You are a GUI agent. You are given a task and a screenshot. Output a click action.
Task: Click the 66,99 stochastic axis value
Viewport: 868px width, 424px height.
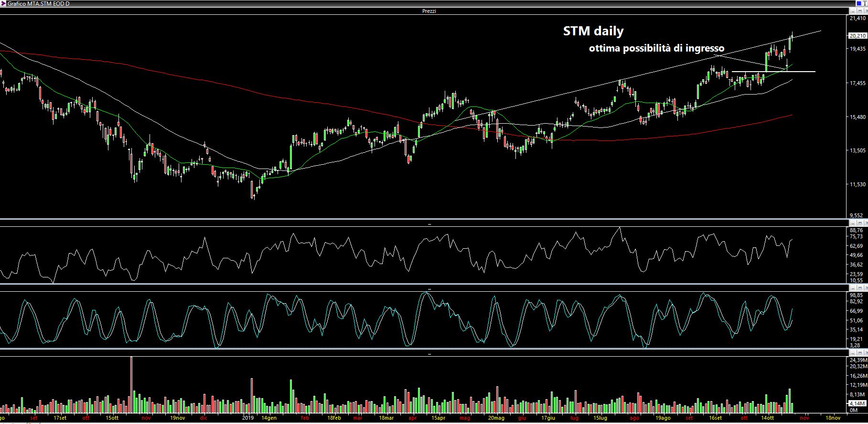point(857,311)
